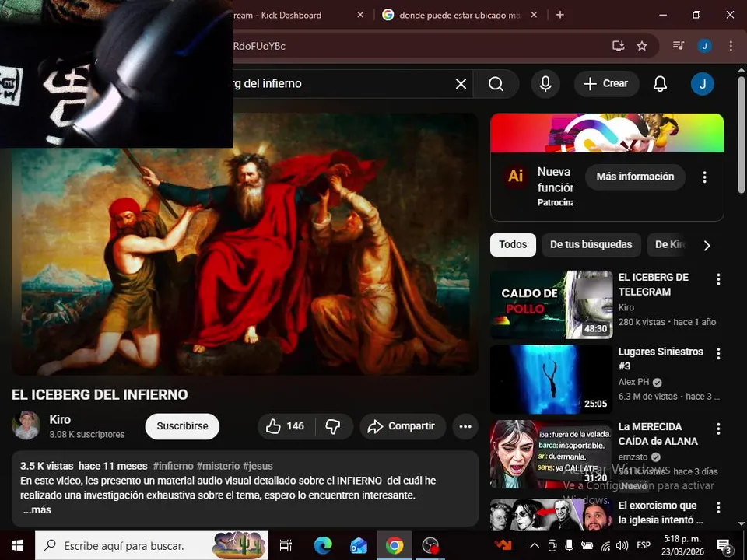The height and width of the screenshot is (560, 747).
Task: Click the main video player painting
Action: (245, 243)
